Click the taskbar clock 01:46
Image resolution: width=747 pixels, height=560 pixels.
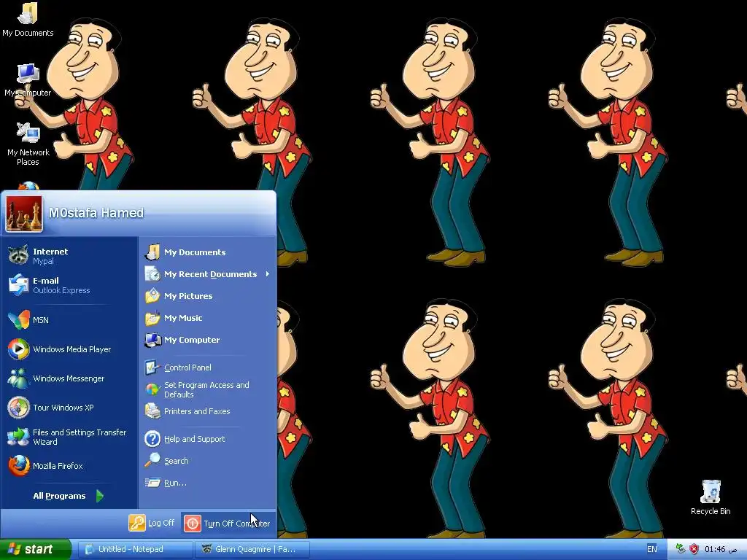tap(720, 550)
